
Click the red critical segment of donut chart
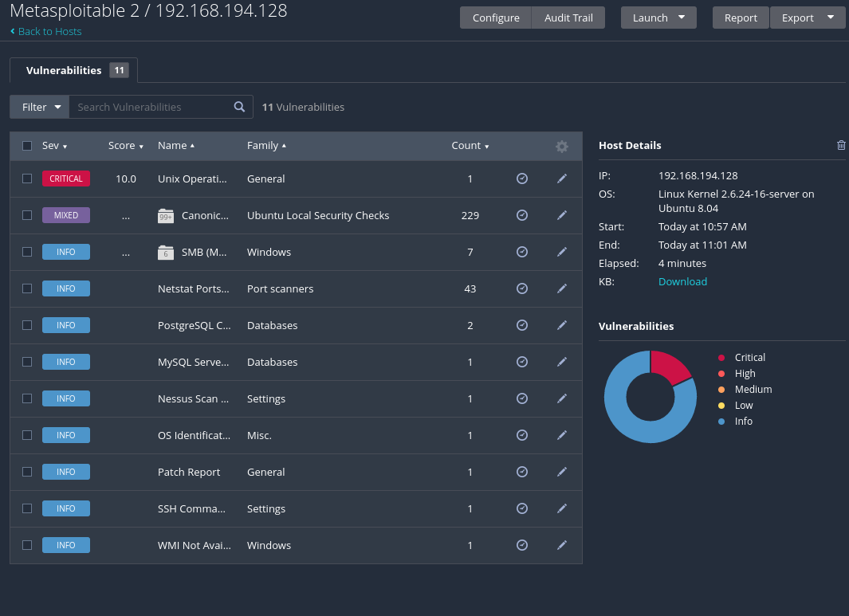point(670,366)
